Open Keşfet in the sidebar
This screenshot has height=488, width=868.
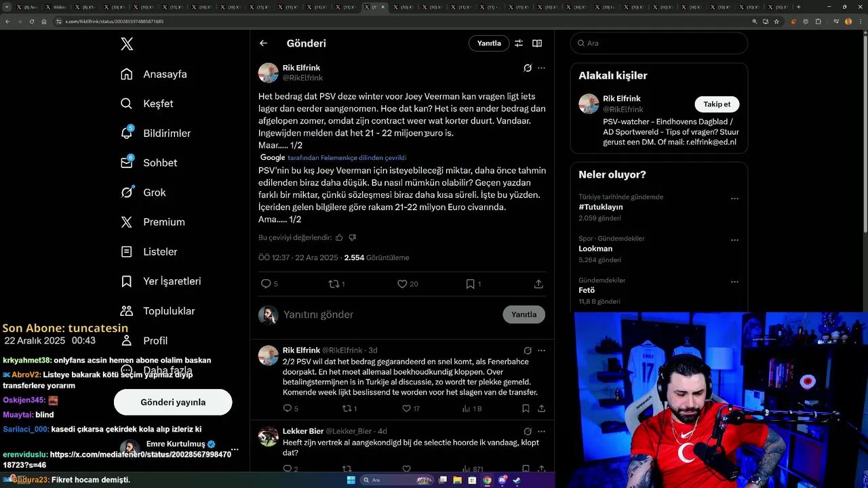coord(146,104)
